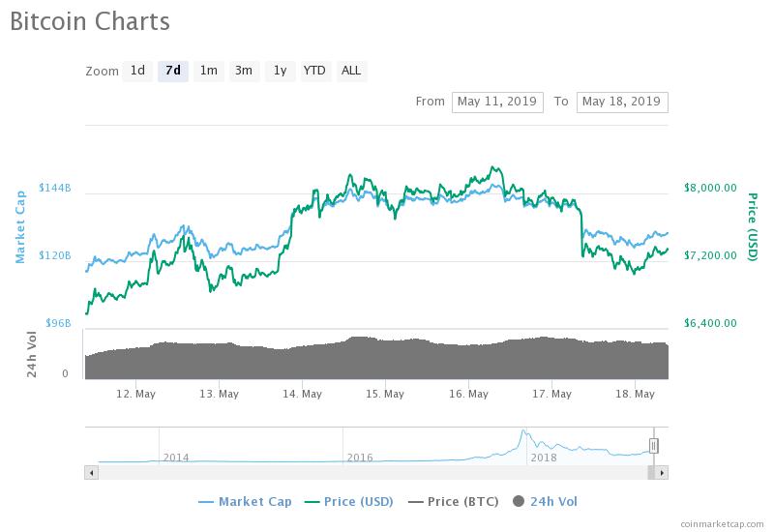The width and height of the screenshot is (774, 532).
Task: Click the 15. May axis label
Action: (x=385, y=394)
